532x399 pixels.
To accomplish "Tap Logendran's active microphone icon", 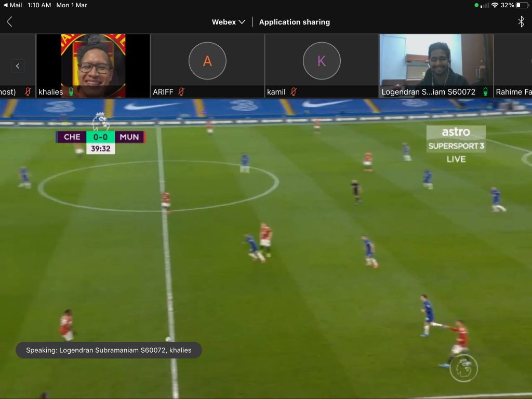I will point(485,92).
